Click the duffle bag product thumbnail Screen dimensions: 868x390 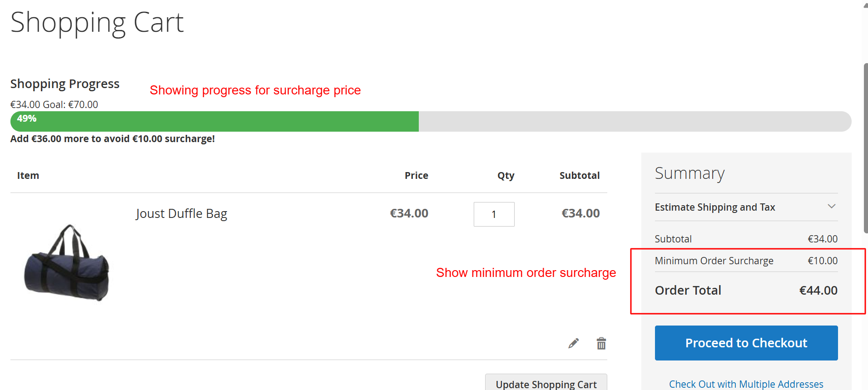(67, 262)
